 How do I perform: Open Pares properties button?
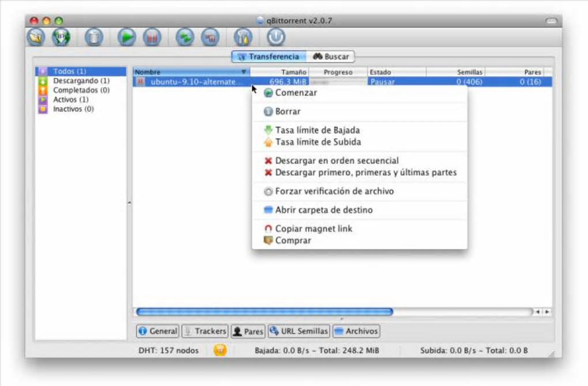pos(248,331)
